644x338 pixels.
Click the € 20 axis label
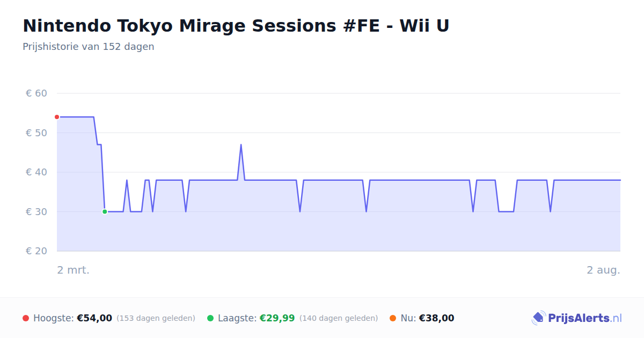coord(36,251)
